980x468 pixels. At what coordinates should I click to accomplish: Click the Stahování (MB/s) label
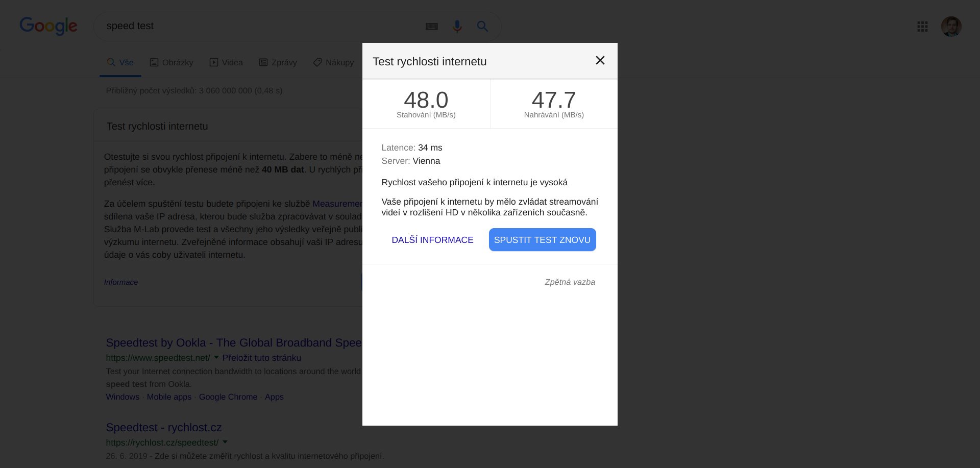click(426, 115)
